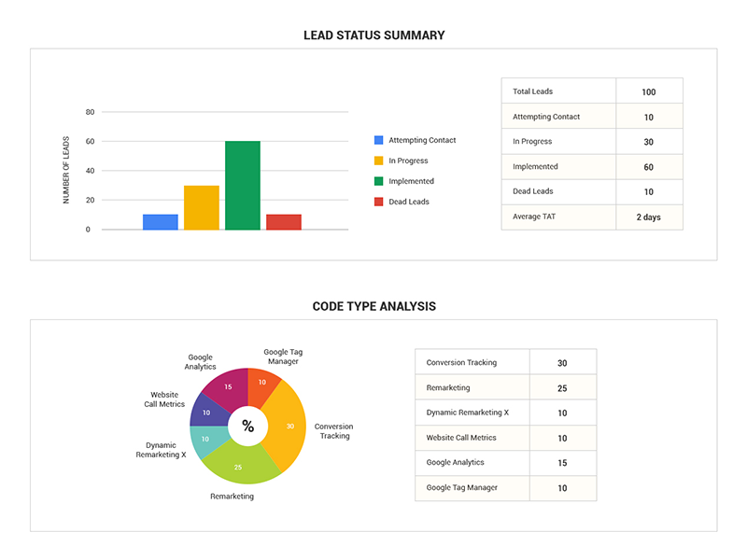
Task: Click the Average TAT cell showing 2 days
Action: [x=650, y=217]
